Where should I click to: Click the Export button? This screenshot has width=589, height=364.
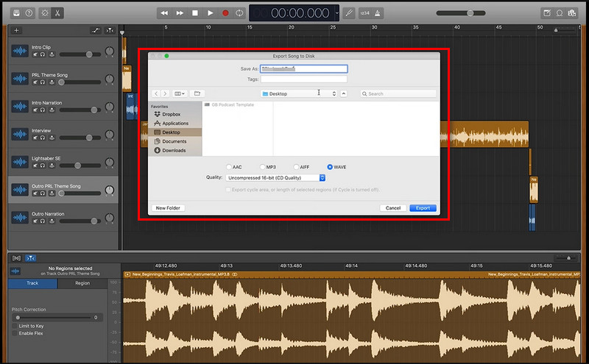click(x=423, y=208)
